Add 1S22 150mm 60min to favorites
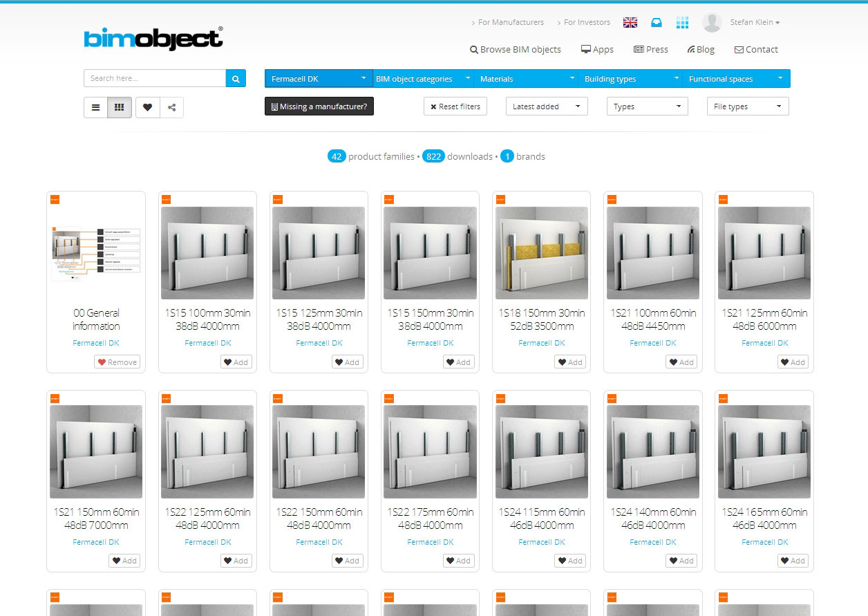Viewport: 868px width, 616px height. 347,561
